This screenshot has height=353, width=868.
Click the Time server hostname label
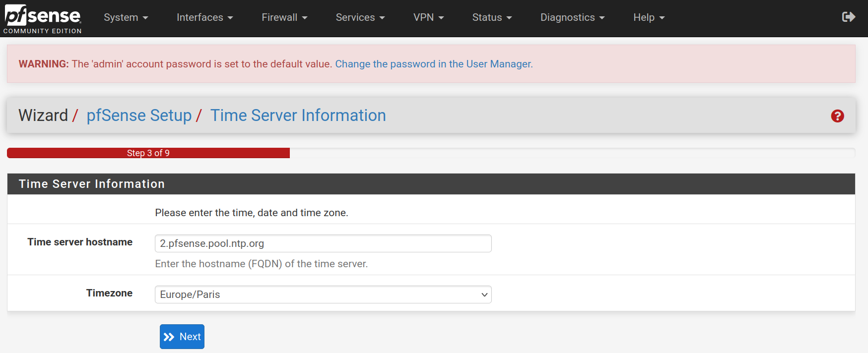click(80, 242)
